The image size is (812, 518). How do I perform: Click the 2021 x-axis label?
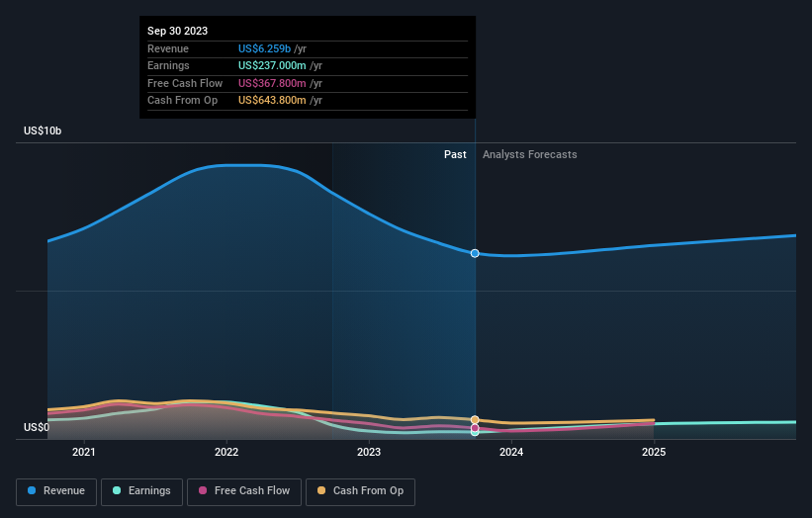84,452
